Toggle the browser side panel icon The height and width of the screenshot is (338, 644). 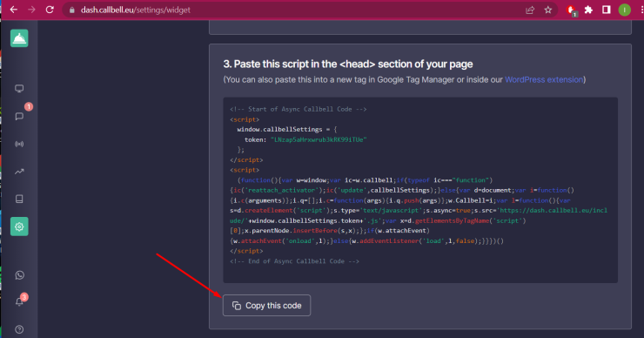(x=607, y=10)
